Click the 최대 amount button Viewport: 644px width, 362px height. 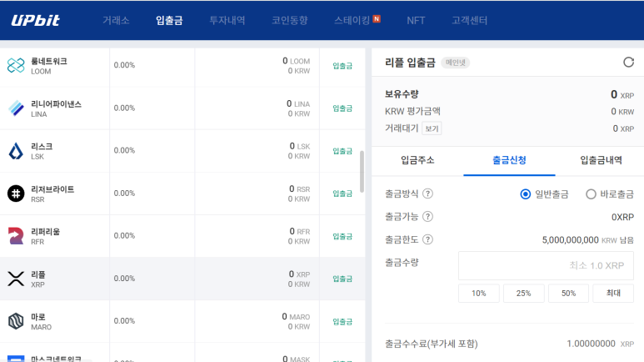coord(613,294)
